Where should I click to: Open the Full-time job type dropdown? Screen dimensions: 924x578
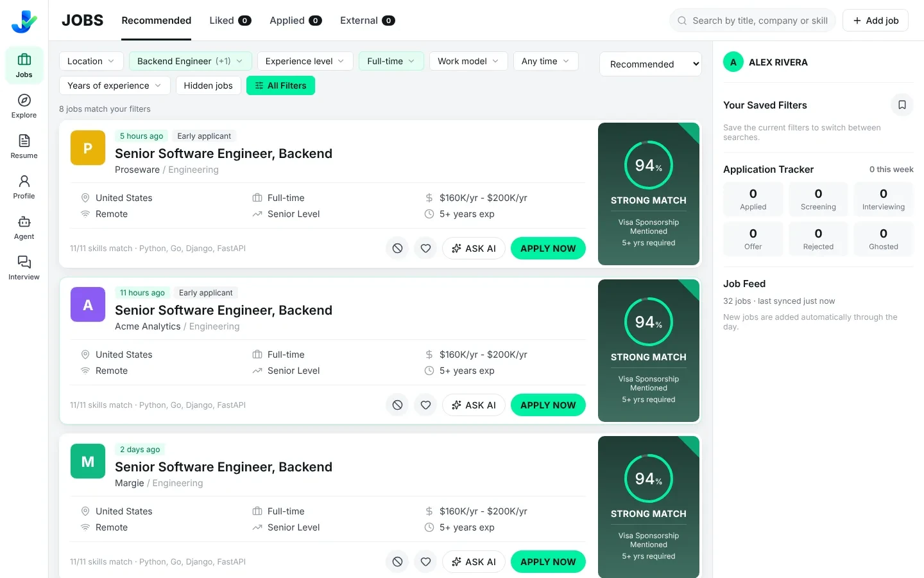coord(391,61)
